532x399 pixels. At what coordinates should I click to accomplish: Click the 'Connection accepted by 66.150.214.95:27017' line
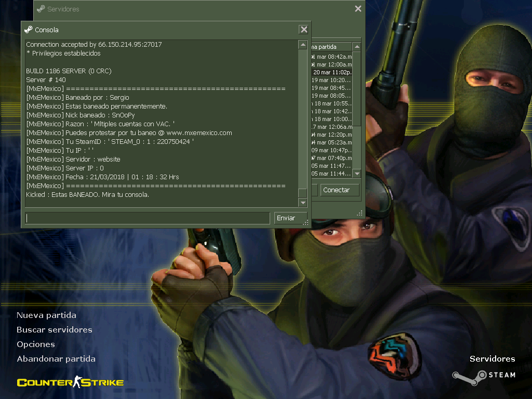(x=94, y=45)
